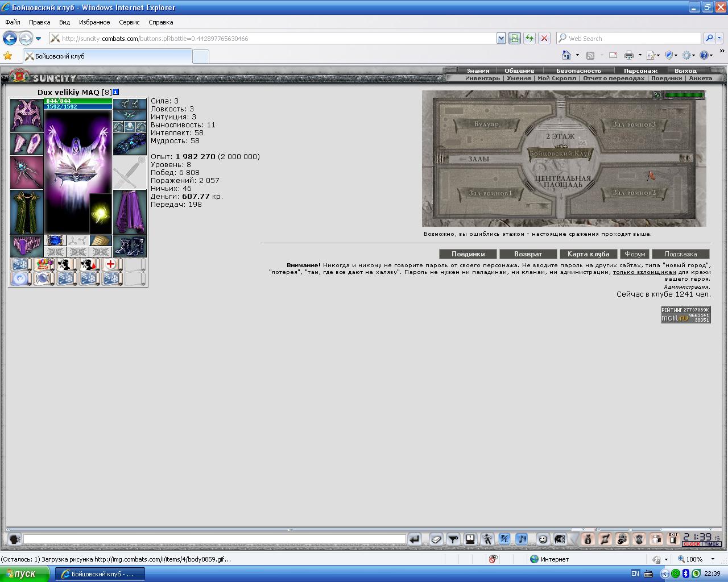Click the smiley emoticons icon
Screen dimensions: 728x582
tap(543, 539)
